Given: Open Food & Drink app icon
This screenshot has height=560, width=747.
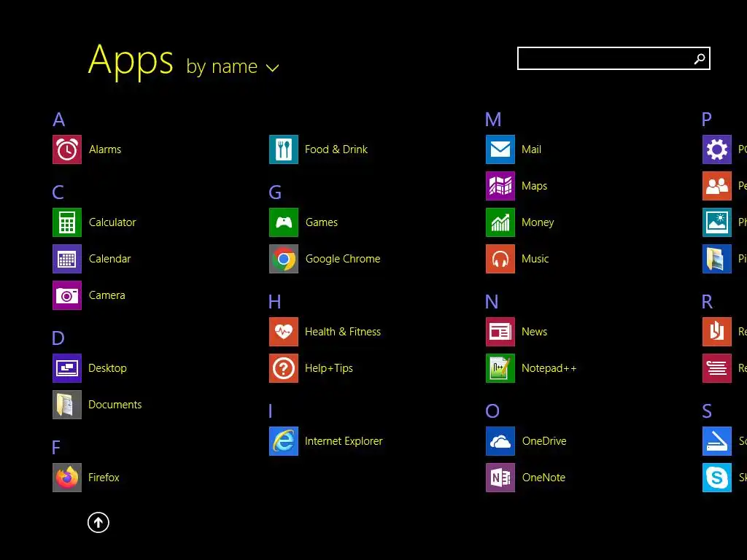Looking at the screenshot, I should point(284,149).
